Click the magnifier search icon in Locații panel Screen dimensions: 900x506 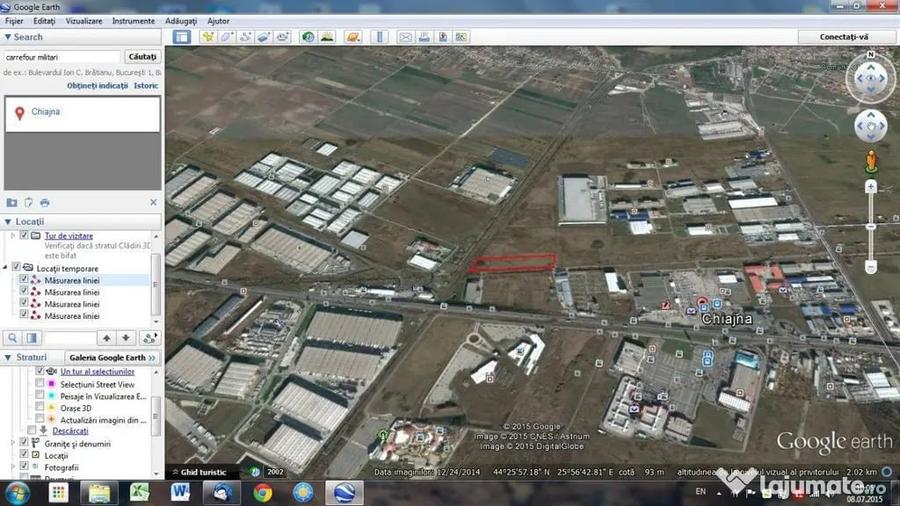[13, 338]
